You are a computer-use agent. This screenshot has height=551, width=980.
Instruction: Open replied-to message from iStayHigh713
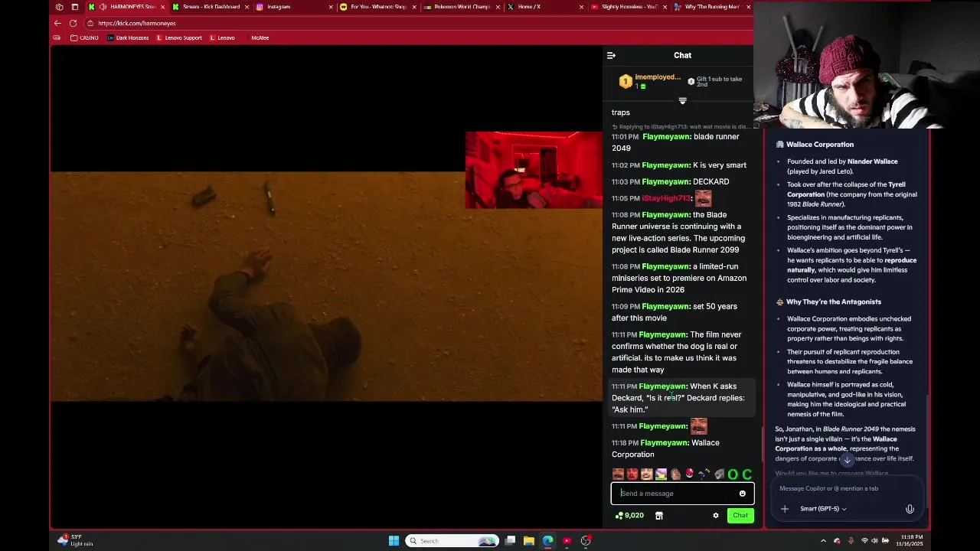[681, 126]
